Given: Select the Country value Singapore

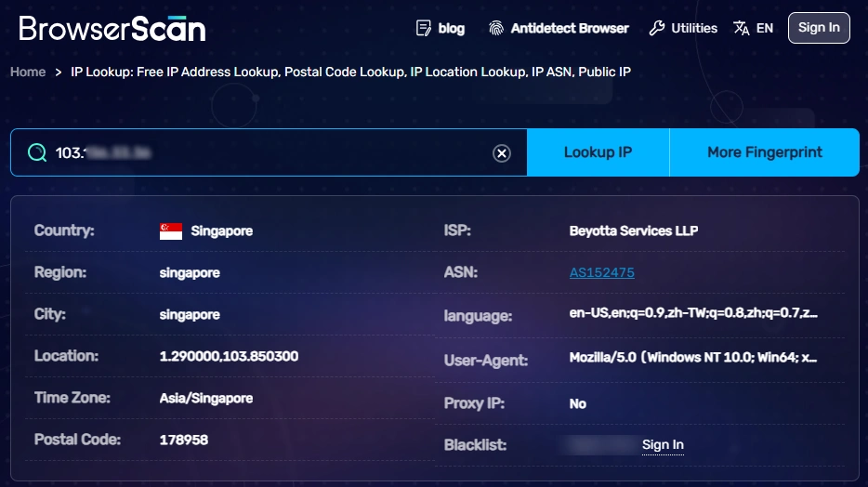Looking at the screenshot, I should click(221, 230).
